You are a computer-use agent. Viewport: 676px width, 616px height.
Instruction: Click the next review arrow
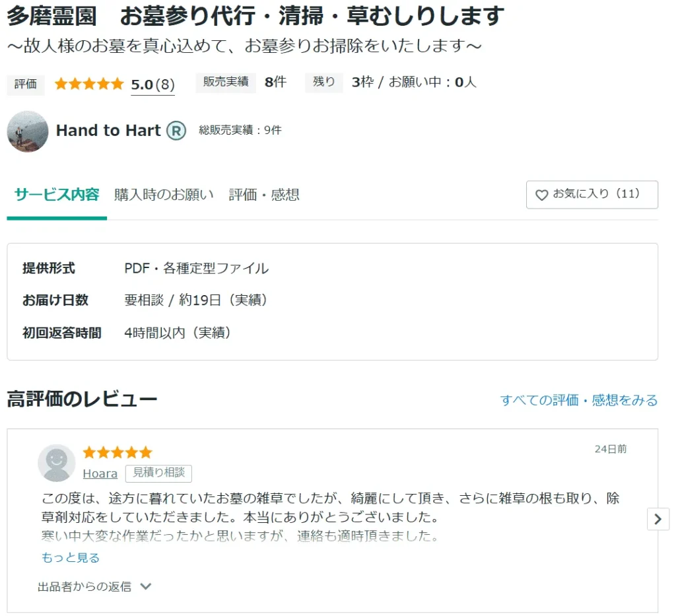[658, 519]
